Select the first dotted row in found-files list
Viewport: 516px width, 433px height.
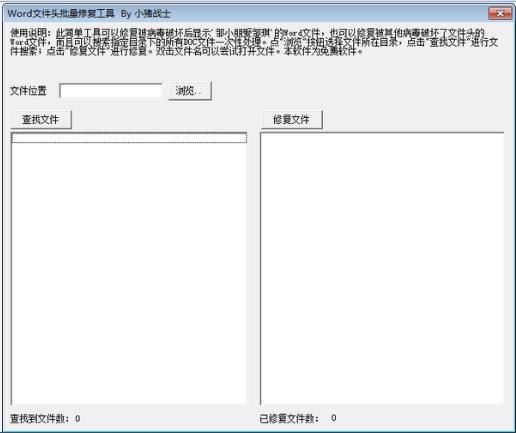pos(129,138)
